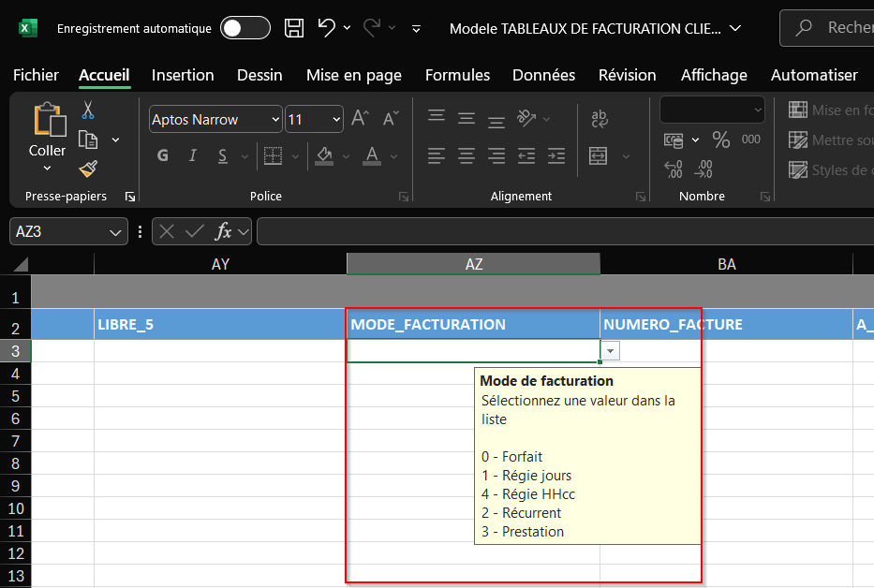The image size is (874, 588).
Task: Click the Merge and Center icon
Action: [x=599, y=155]
